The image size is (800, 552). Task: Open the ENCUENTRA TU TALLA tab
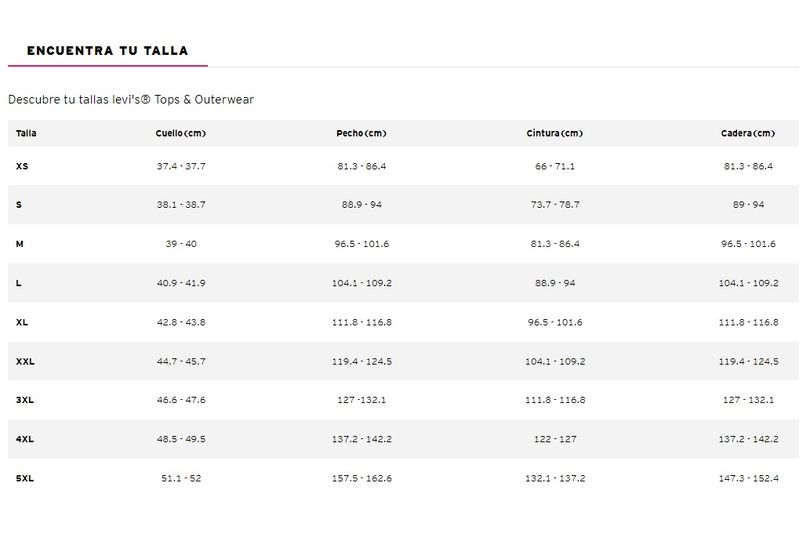(107, 50)
